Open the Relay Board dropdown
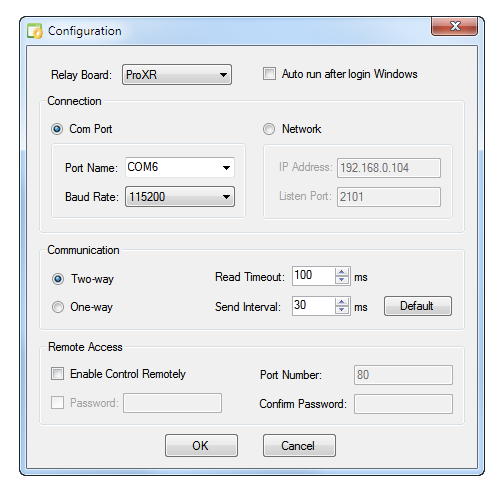500x500 pixels. [177, 75]
